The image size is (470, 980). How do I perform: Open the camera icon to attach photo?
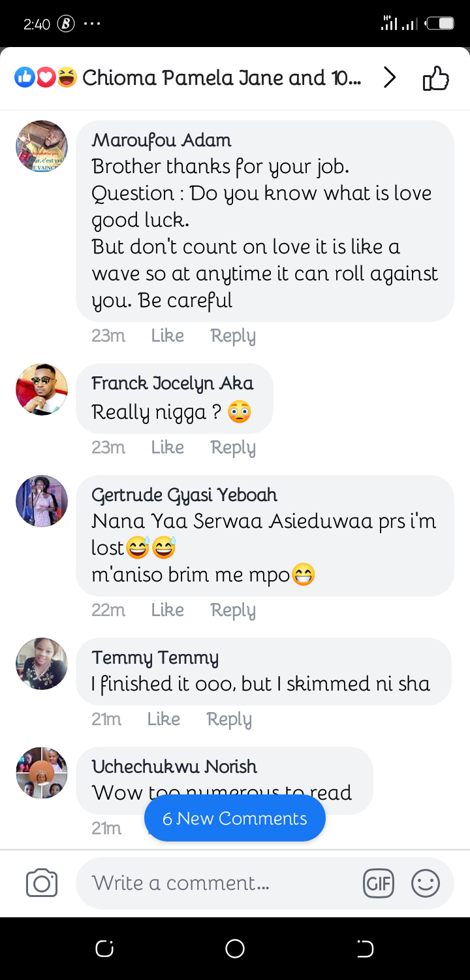42,883
